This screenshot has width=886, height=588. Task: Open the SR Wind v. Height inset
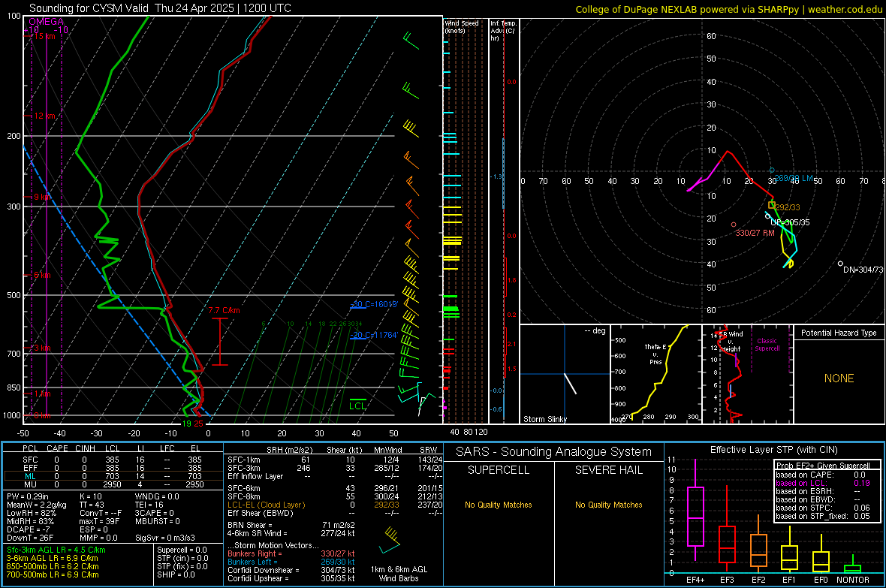(748, 374)
